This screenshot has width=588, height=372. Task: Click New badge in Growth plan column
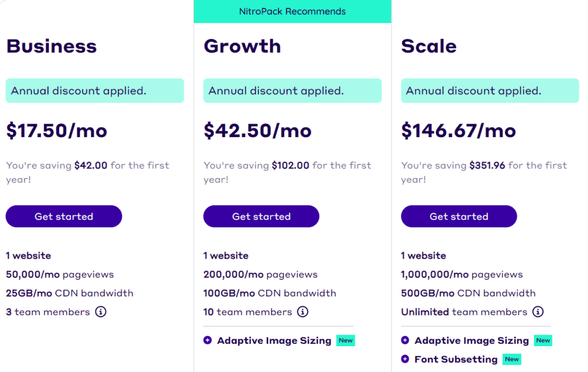coord(346,340)
